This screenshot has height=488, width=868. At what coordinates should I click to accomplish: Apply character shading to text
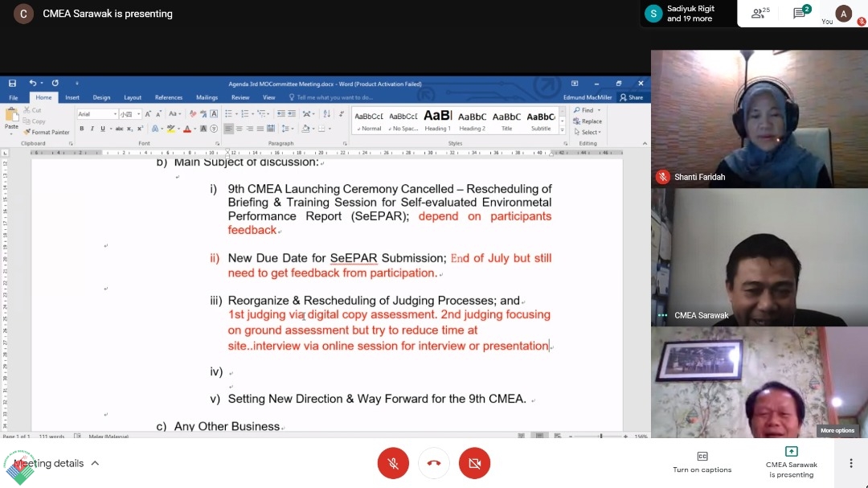click(x=203, y=129)
